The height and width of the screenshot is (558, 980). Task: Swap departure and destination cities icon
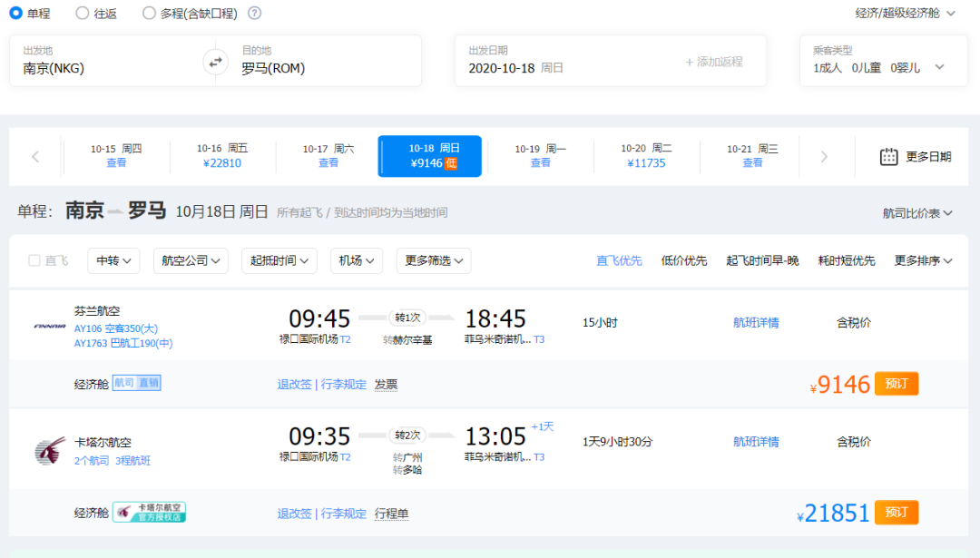215,63
